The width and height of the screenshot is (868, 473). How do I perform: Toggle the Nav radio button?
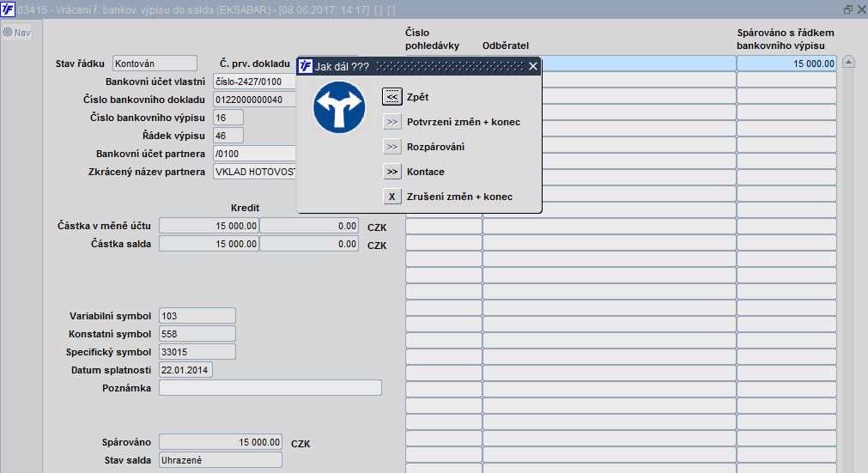8,32
